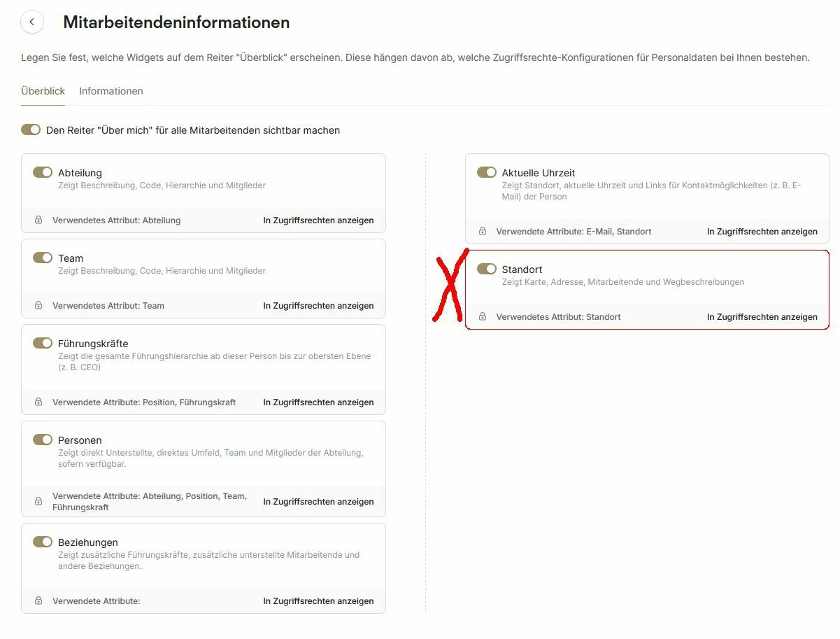Disable the Abteilung widget toggle

pyautogui.click(x=43, y=172)
